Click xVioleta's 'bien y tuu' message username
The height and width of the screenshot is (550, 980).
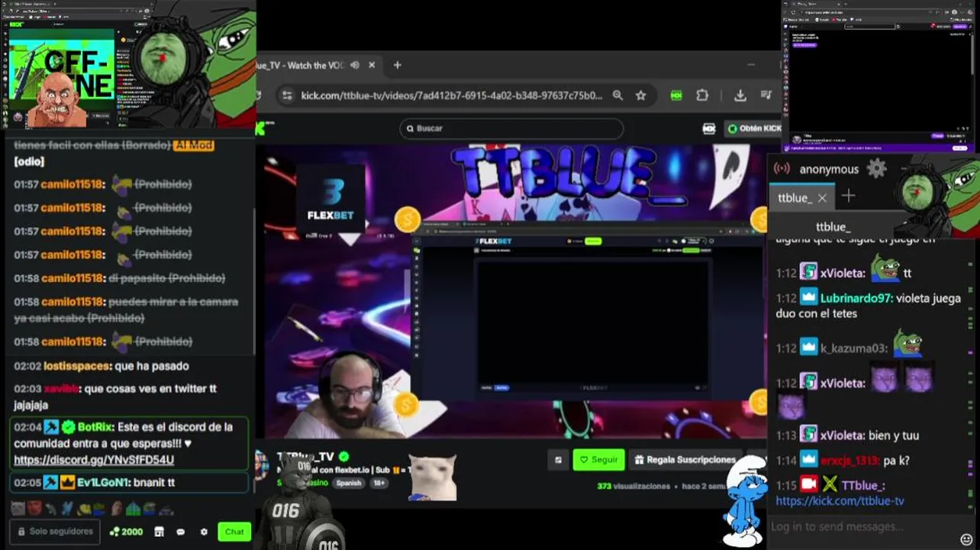(x=843, y=435)
